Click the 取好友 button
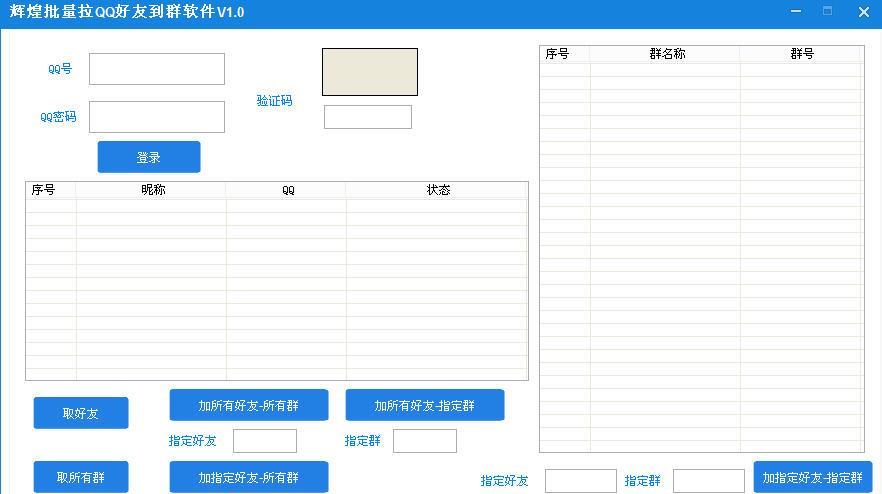The width and height of the screenshot is (882, 494). (x=81, y=413)
